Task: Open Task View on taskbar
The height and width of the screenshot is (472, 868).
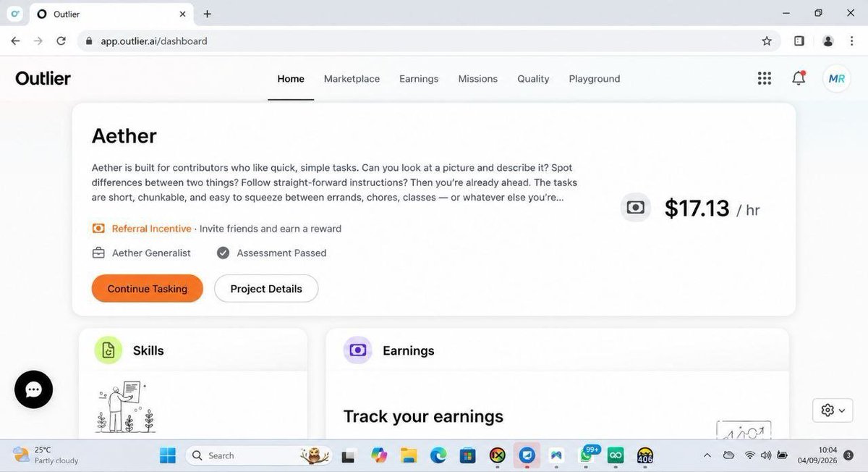Action: tap(349, 456)
